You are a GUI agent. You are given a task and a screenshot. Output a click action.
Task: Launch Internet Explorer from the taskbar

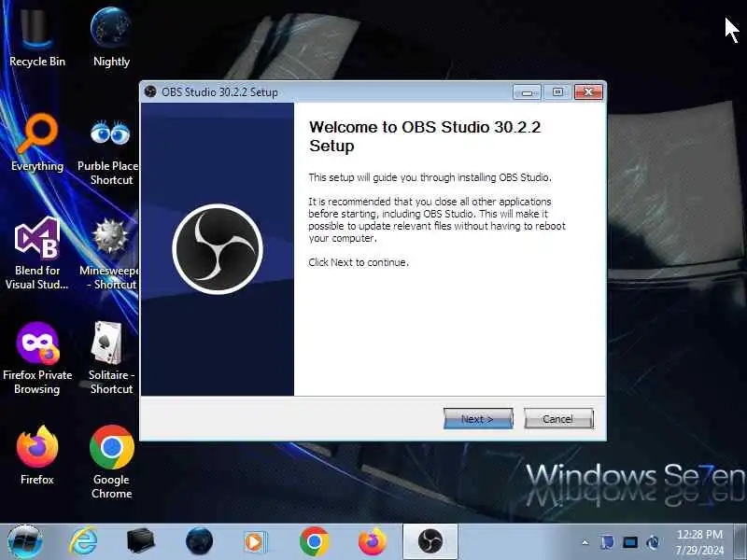83,541
